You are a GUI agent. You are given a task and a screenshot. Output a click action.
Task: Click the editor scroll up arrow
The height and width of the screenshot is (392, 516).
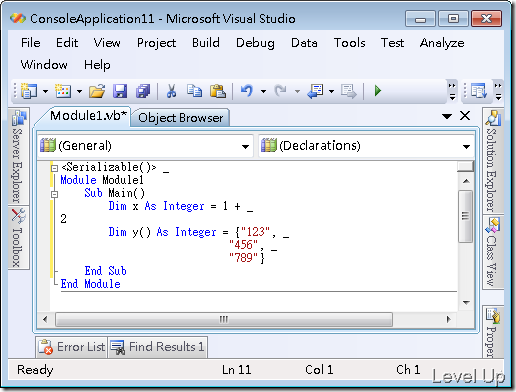(x=466, y=181)
